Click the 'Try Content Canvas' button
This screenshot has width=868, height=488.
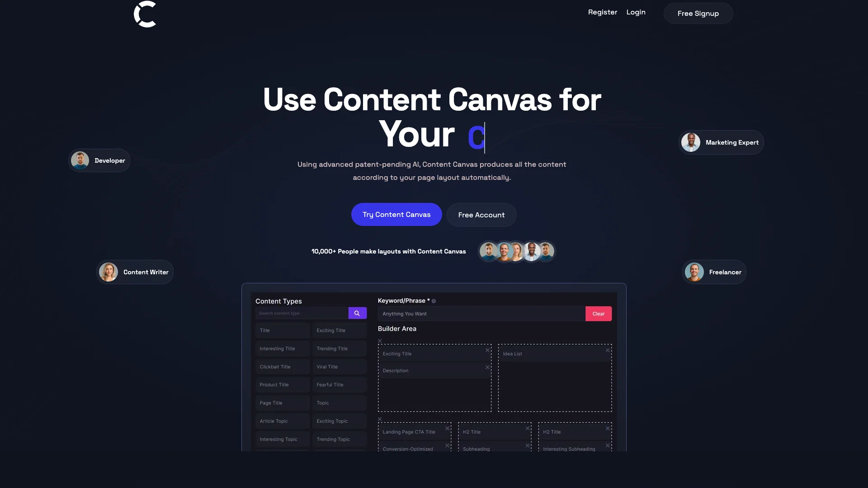pos(396,215)
